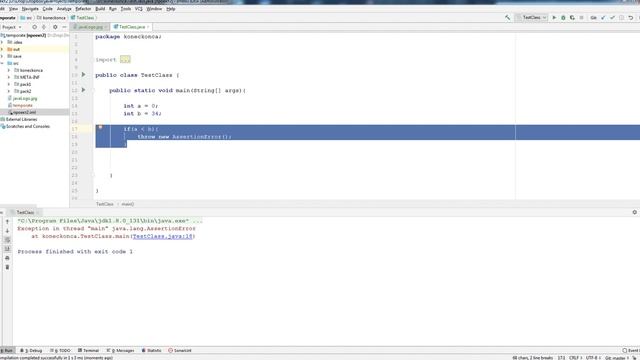This screenshot has width=640, height=360.
Task: Clear console with trash icon
Action: click(7, 267)
